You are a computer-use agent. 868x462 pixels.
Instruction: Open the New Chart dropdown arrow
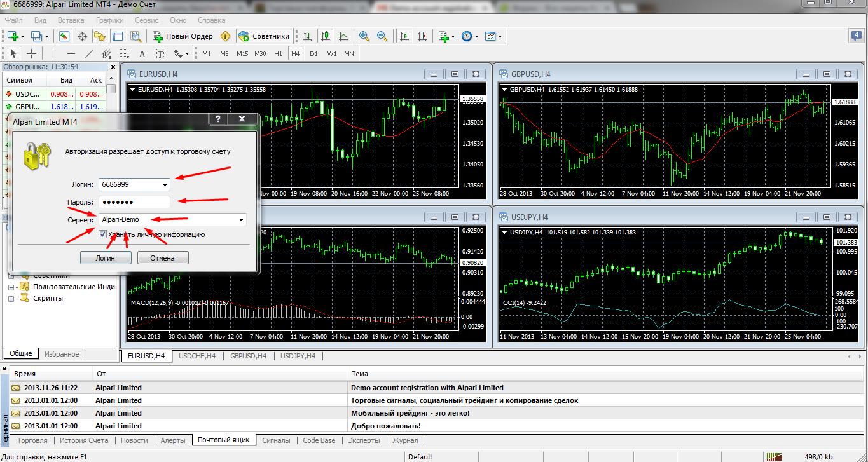click(x=22, y=36)
